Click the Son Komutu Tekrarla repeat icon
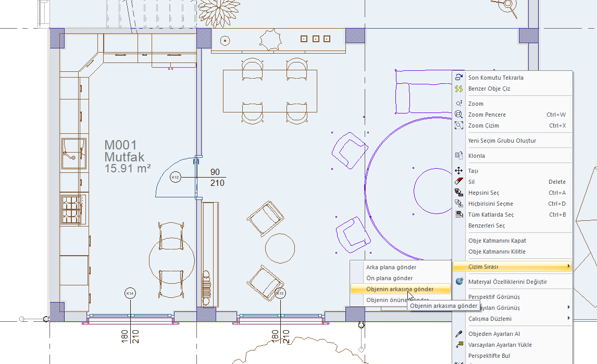The width and height of the screenshot is (597, 364). click(x=459, y=78)
